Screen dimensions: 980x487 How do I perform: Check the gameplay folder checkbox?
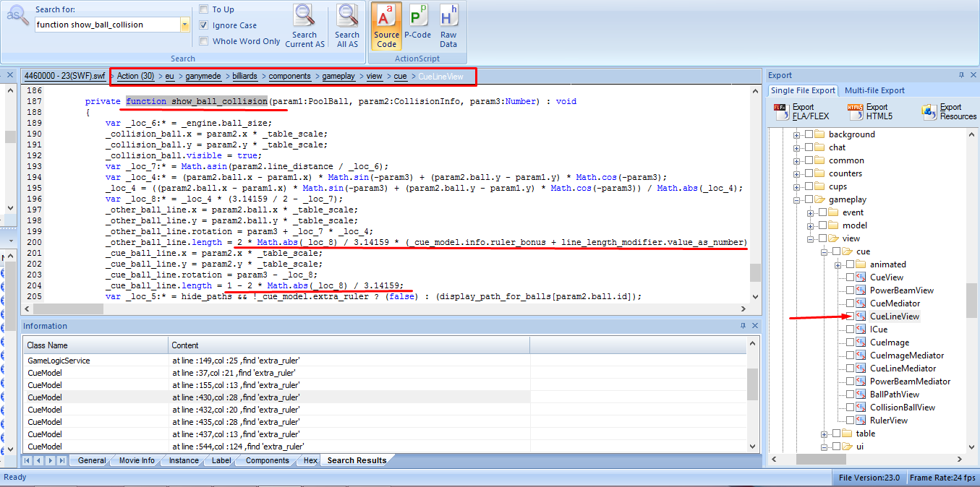[x=809, y=199]
